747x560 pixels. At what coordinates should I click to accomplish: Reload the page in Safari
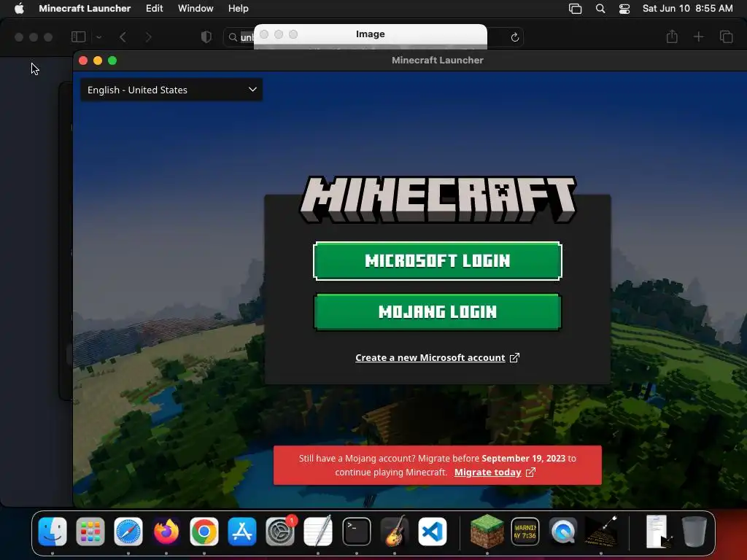tap(514, 37)
